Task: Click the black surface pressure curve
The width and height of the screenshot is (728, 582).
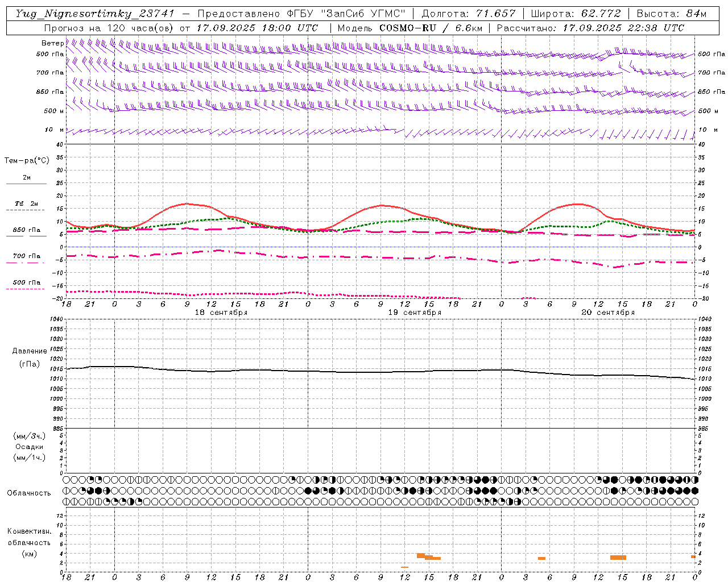Action: (380, 372)
